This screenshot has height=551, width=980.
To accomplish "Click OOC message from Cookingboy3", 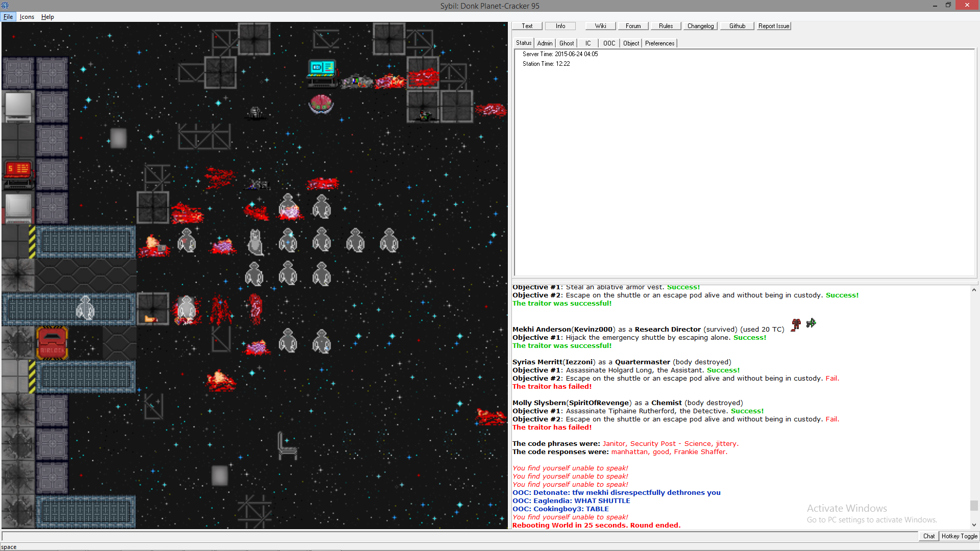I will [x=560, y=509].
